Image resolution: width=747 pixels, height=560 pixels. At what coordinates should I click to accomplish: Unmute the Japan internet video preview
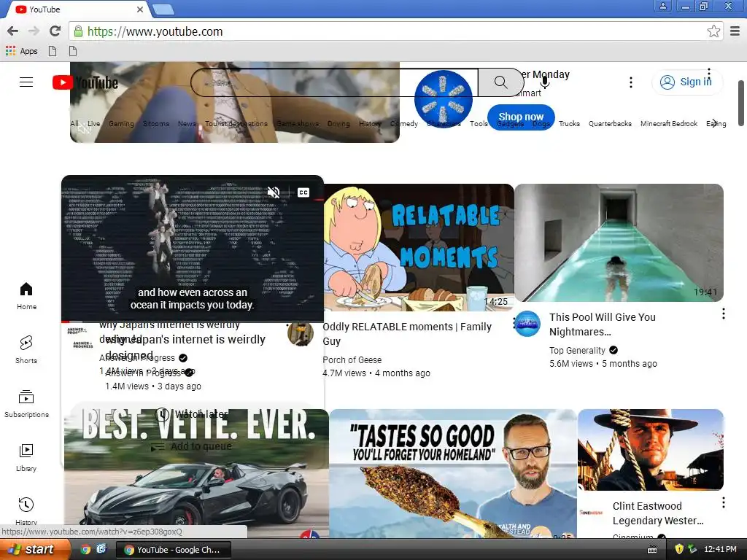pyautogui.click(x=274, y=192)
